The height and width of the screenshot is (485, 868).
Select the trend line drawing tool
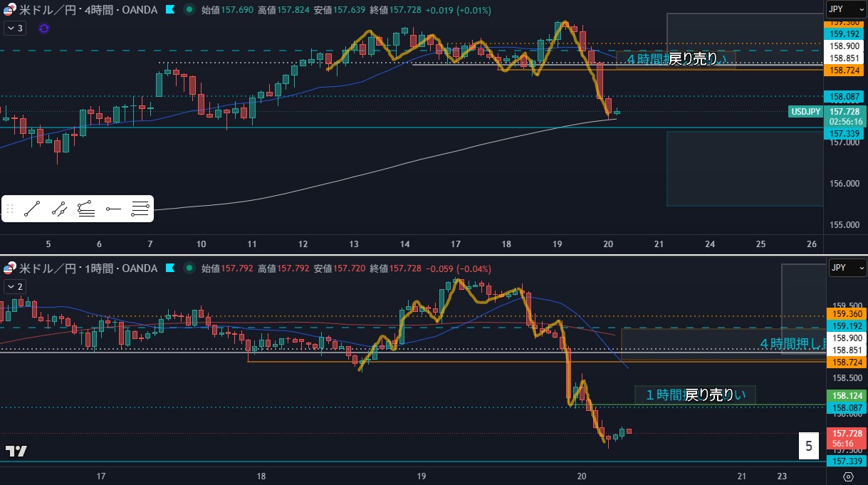pyautogui.click(x=32, y=209)
